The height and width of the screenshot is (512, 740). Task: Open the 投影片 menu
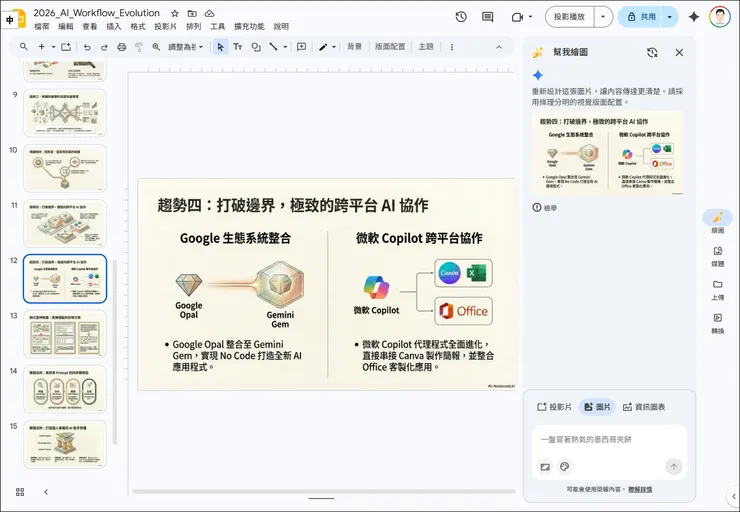pyautogui.click(x=166, y=26)
